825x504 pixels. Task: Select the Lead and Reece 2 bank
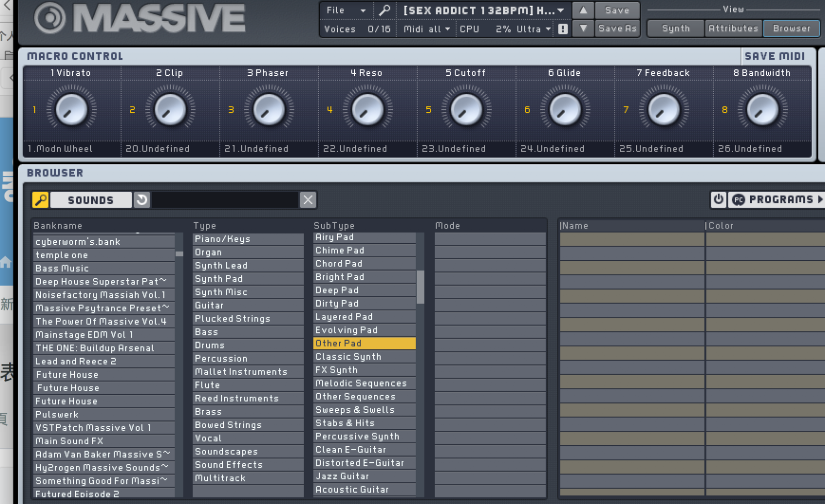(x=104, y=362)
